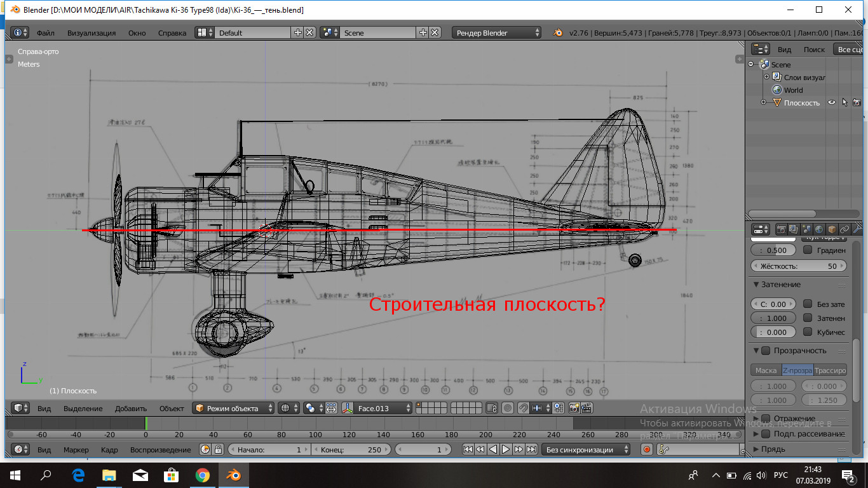Open the Режим объекта mode dropdown
The image size is (868, 488).
[233, 408]
